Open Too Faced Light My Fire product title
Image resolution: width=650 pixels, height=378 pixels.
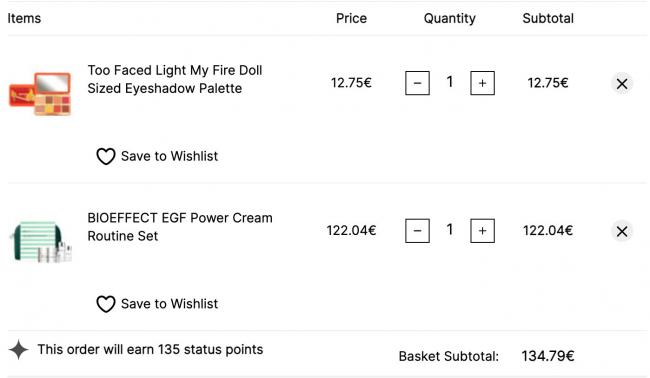(175, 79)
